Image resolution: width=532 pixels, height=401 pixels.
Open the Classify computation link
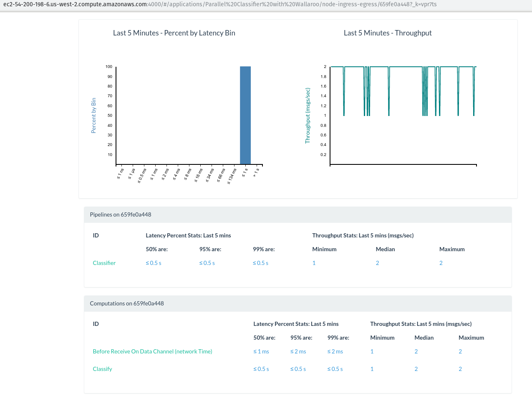[102, 369]
